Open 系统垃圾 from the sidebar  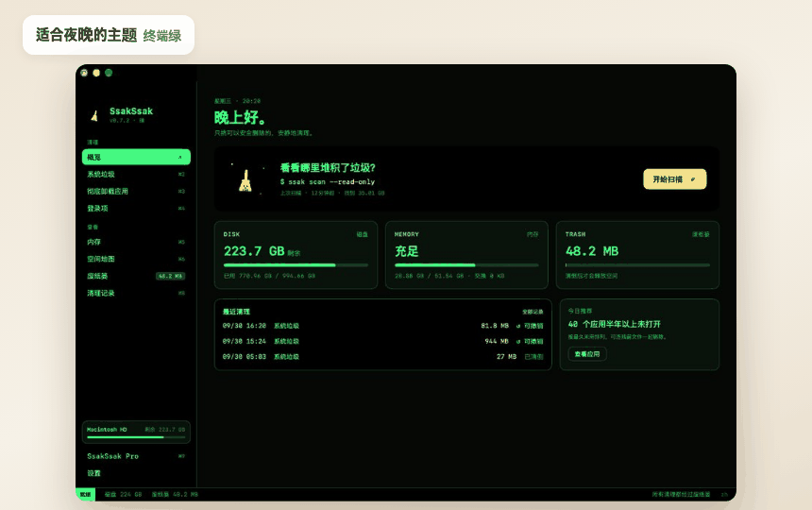[136, 175]
